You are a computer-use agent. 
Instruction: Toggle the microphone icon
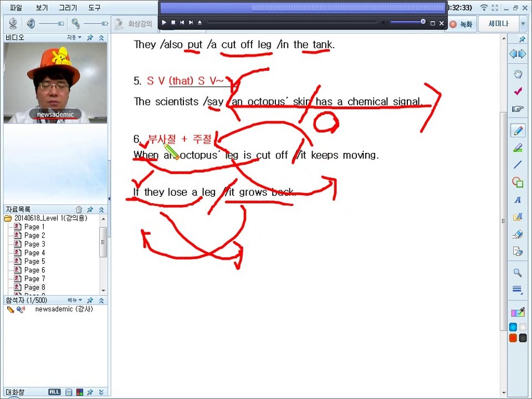tap(75, 23)
